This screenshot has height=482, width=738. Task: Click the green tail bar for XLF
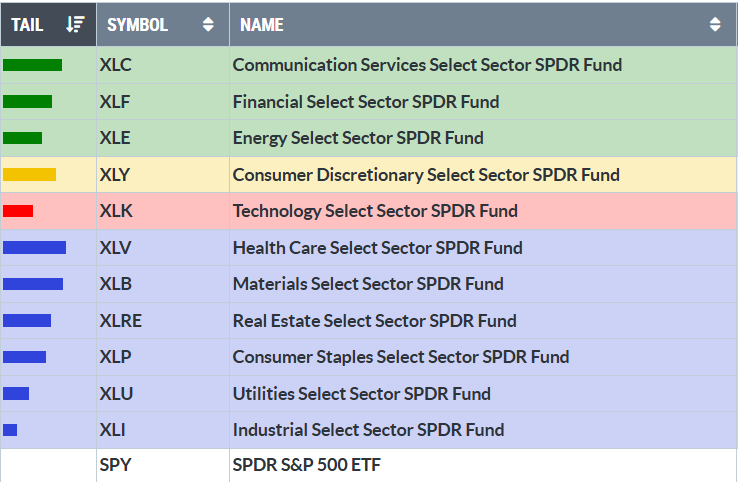point(27,101)
